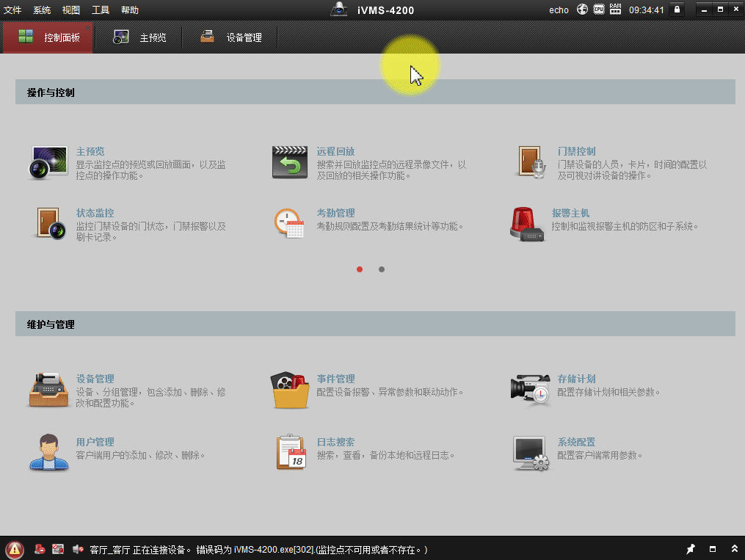Open 远程回放 remote playback icon

289,160
